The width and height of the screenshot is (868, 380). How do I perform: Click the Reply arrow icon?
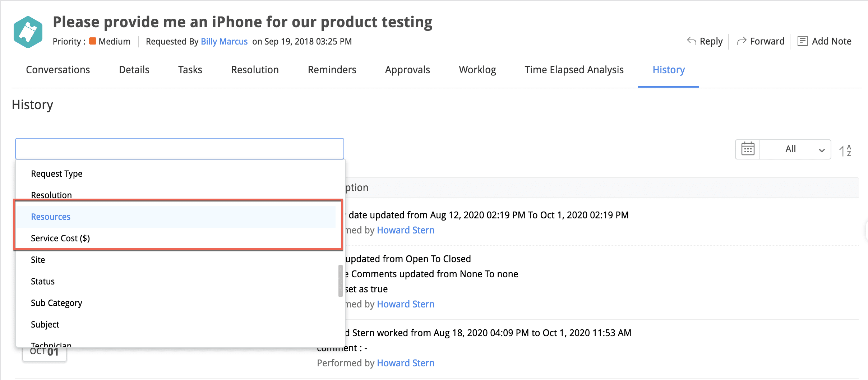click(692, 41)
